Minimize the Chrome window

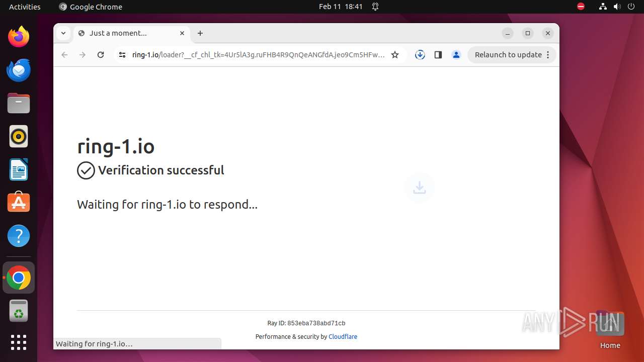[x=508, y=33]
